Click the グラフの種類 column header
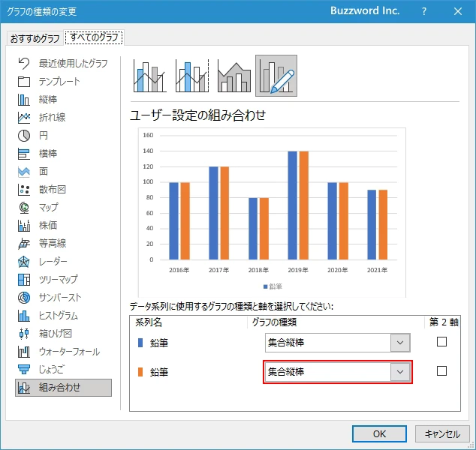 coord(274,322)
